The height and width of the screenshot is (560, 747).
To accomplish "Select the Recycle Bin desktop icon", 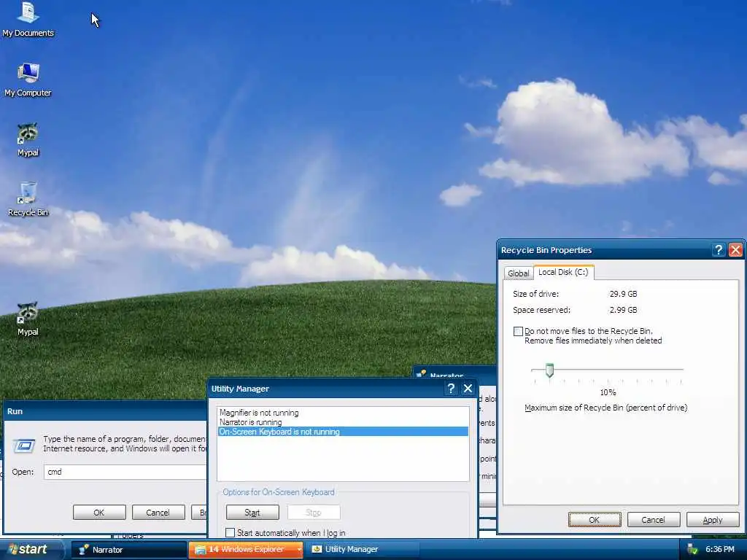I will [x=28, y=200].
